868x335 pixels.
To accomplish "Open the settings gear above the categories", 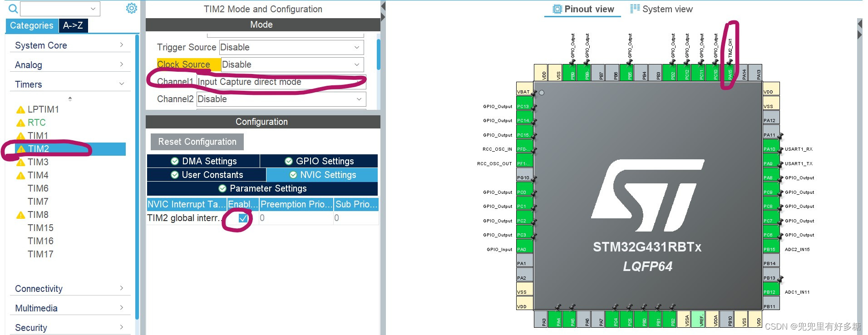I will 132,8.
